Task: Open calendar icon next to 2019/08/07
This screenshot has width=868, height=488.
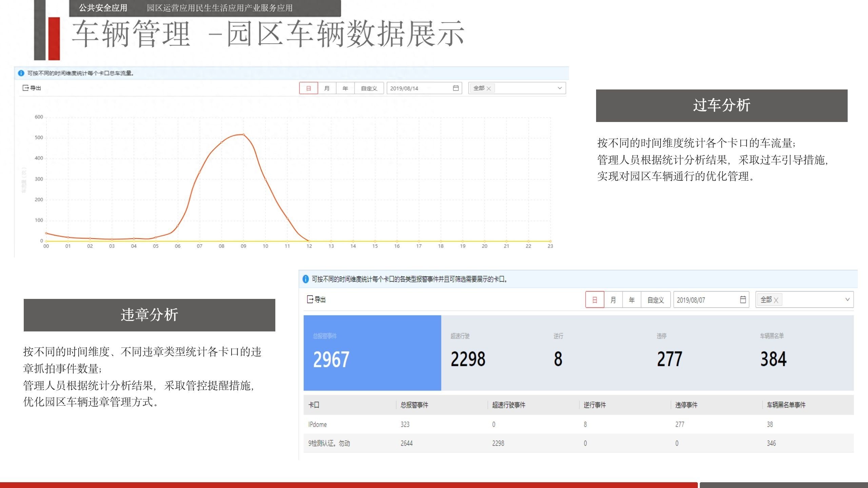Action: pos(743,300)
